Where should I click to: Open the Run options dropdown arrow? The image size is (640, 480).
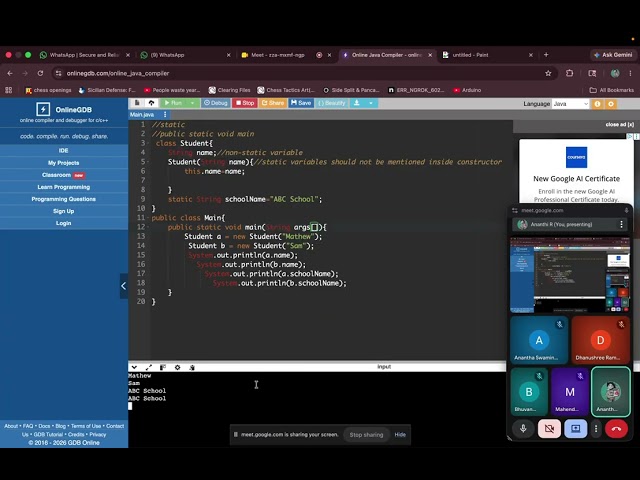pos(192,103)
